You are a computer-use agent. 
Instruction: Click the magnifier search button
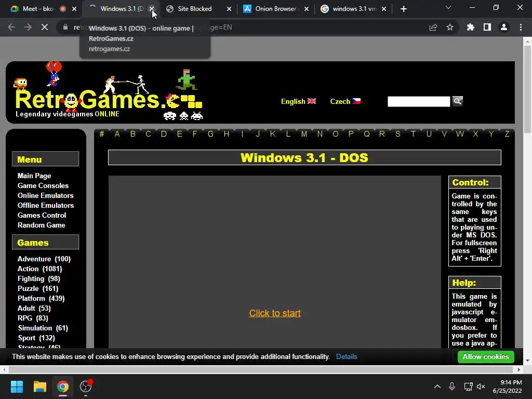tap(457, 101)
